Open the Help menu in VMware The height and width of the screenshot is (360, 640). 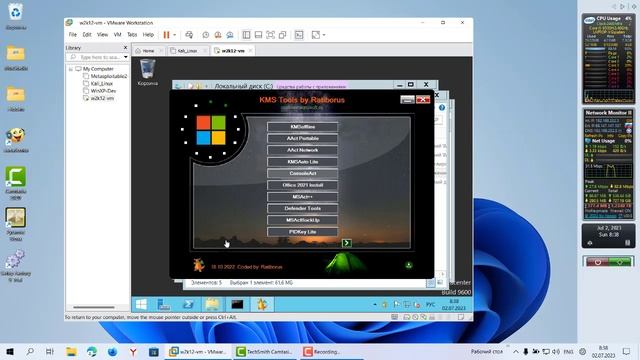click(148, 35)
